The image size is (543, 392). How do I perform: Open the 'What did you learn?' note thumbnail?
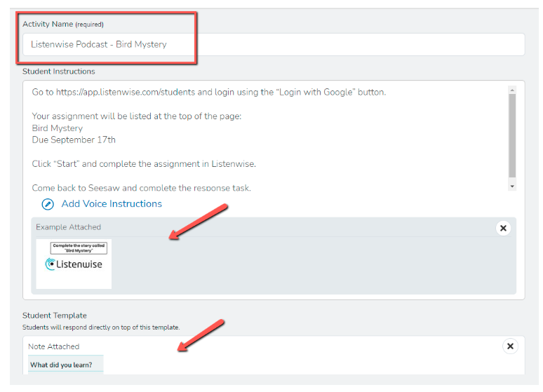[x=66, y=365]
